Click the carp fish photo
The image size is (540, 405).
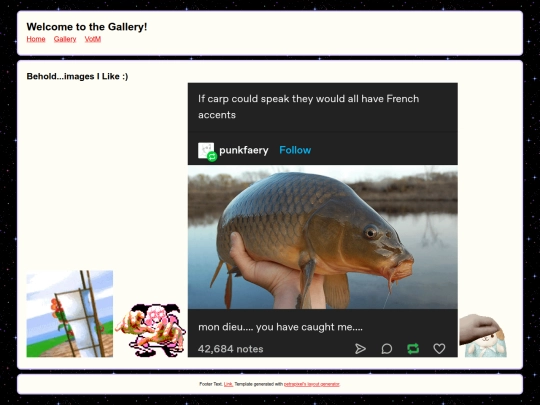[x=323, y=237]
